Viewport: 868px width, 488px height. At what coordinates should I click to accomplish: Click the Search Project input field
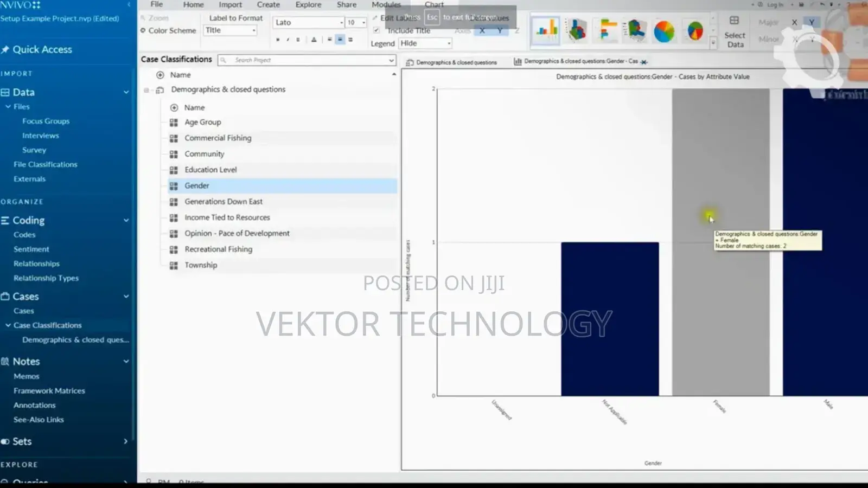(x=307, y=60)
